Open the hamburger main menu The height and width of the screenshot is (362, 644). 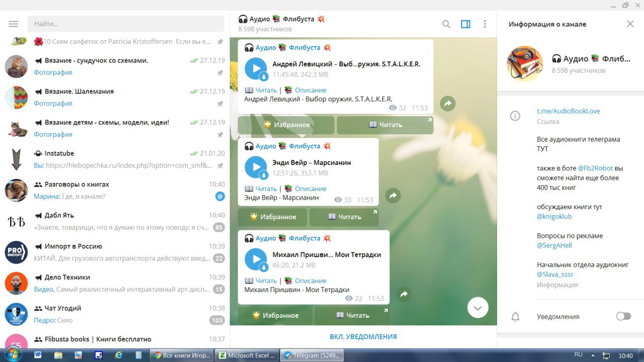14,24
